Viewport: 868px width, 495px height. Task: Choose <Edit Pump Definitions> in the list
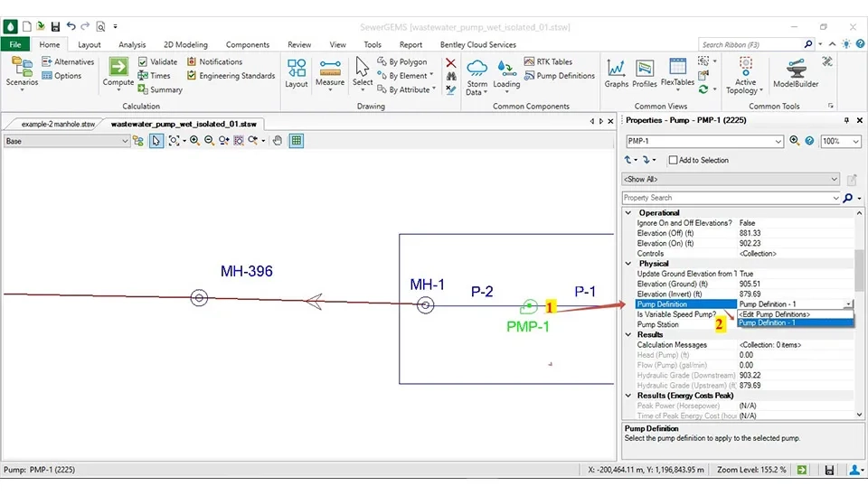pos(774,314)
